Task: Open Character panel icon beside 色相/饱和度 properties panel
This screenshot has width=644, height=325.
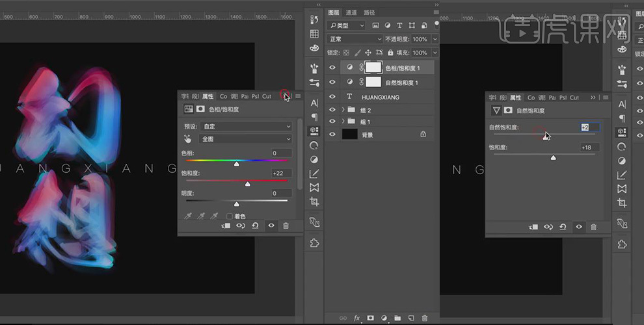Action: (314, 103)
